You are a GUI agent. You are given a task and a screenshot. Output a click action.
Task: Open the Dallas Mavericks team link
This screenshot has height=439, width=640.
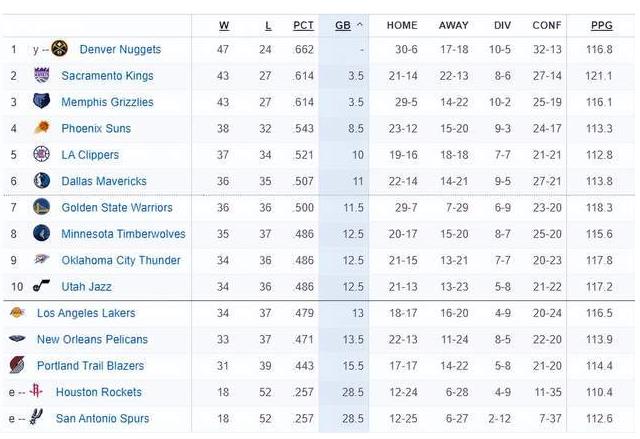pos(104,181)
